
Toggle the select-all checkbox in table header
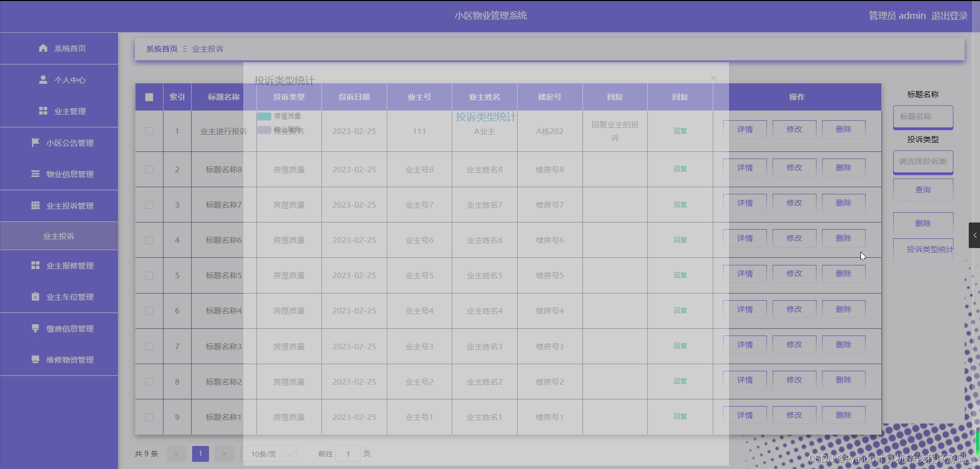pos(149,97)
